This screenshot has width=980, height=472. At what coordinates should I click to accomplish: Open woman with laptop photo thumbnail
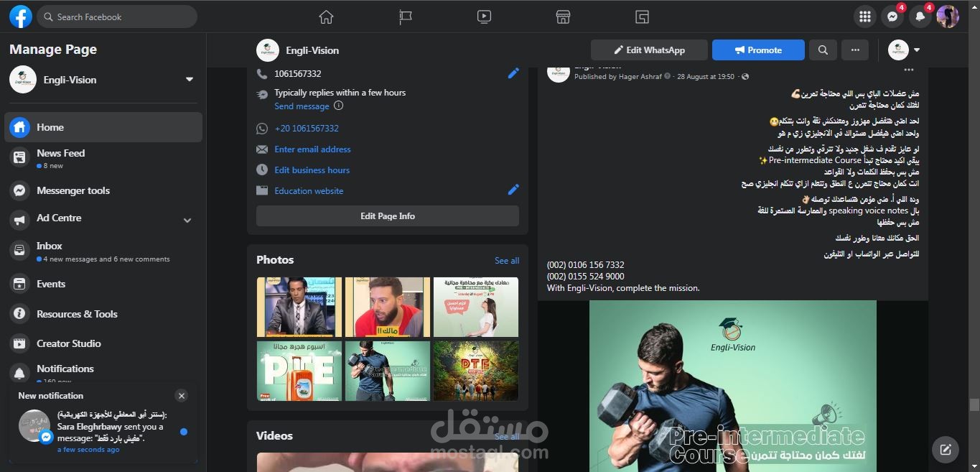475,307
